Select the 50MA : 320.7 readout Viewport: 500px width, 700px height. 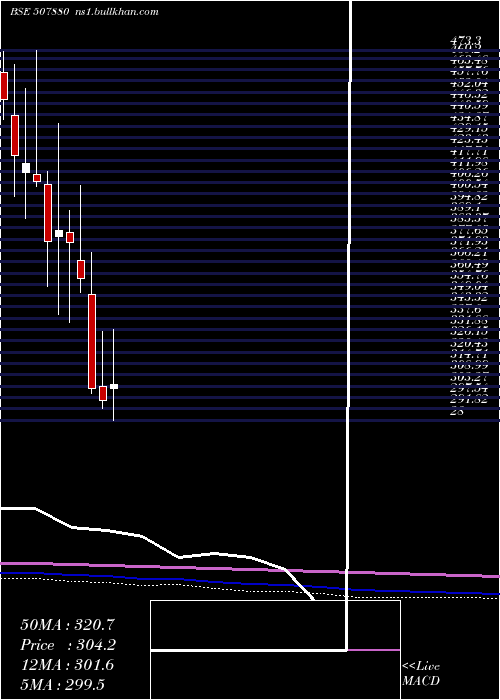68,625
